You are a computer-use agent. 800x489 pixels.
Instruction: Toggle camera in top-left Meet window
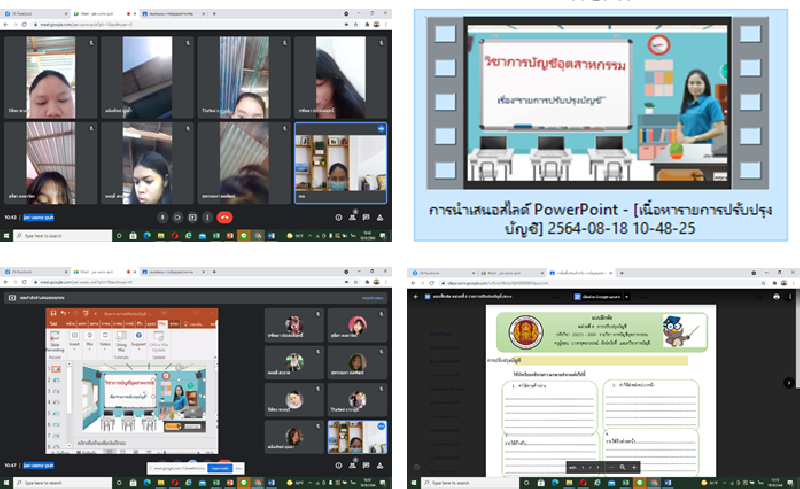[x=178, y=216]
